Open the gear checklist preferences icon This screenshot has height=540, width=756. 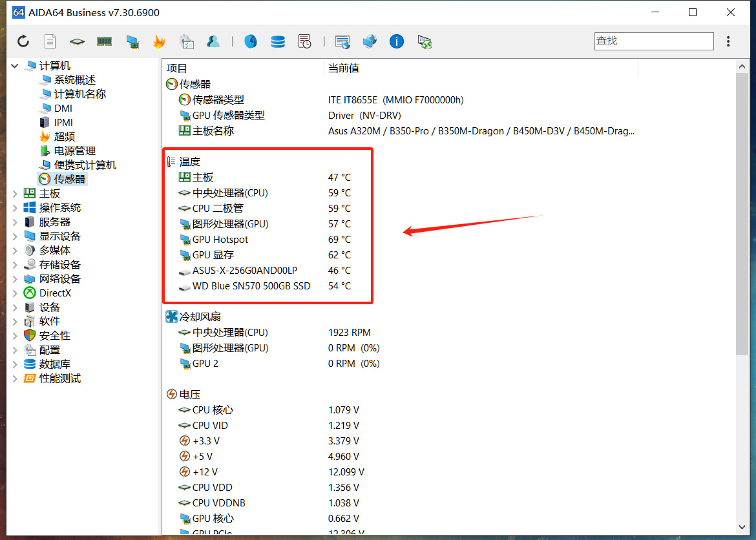tap(186, 41)
